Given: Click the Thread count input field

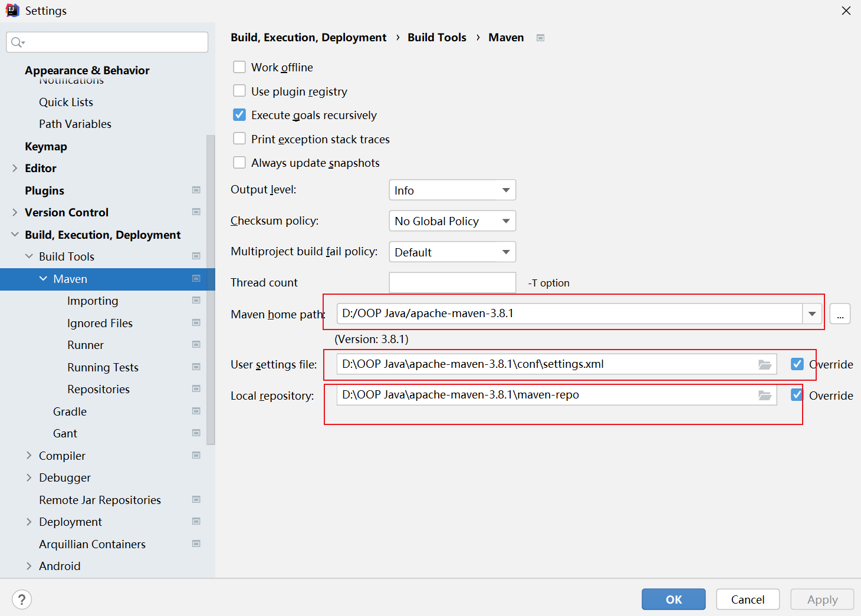Looking at the screenshot, I should tap(452, 282).
